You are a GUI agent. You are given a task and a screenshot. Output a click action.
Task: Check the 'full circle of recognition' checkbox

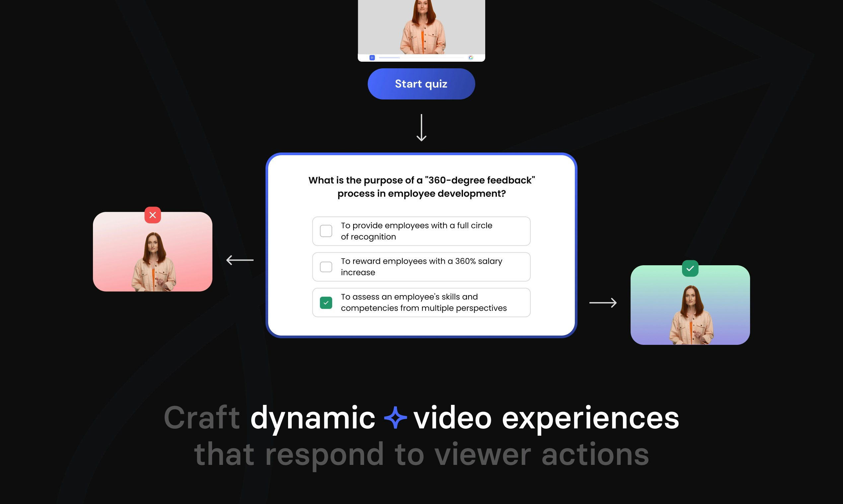326,231
